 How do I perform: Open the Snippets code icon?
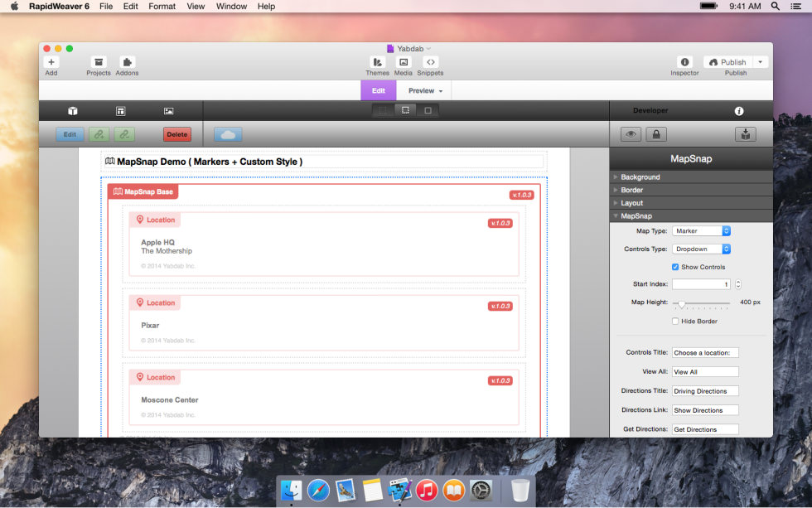pyautogui.click(x=430, y=62)
